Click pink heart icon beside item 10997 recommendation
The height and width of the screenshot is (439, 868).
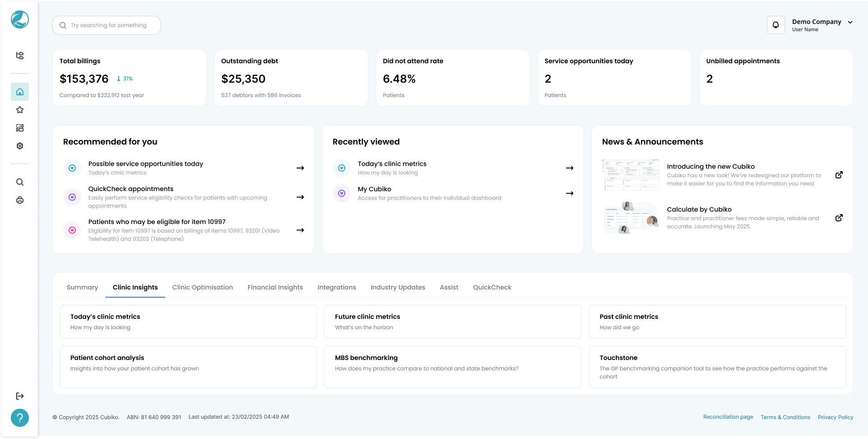[72, 230]
